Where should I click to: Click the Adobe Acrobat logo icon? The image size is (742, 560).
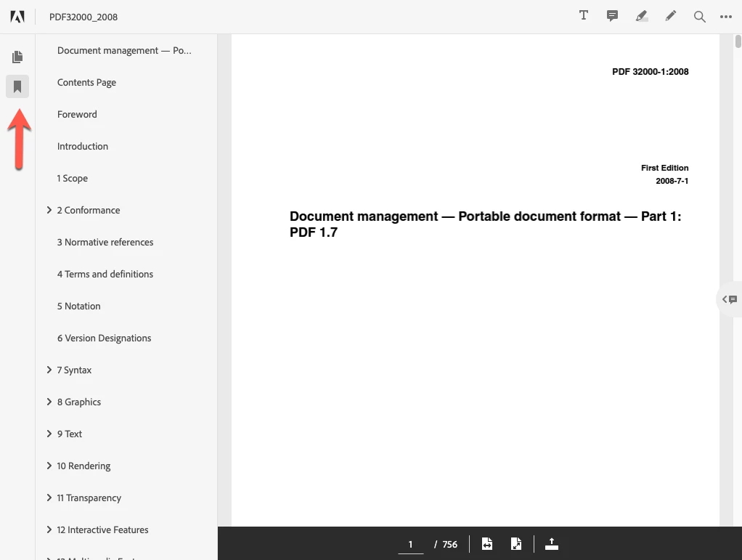click(x=17, y=17)
